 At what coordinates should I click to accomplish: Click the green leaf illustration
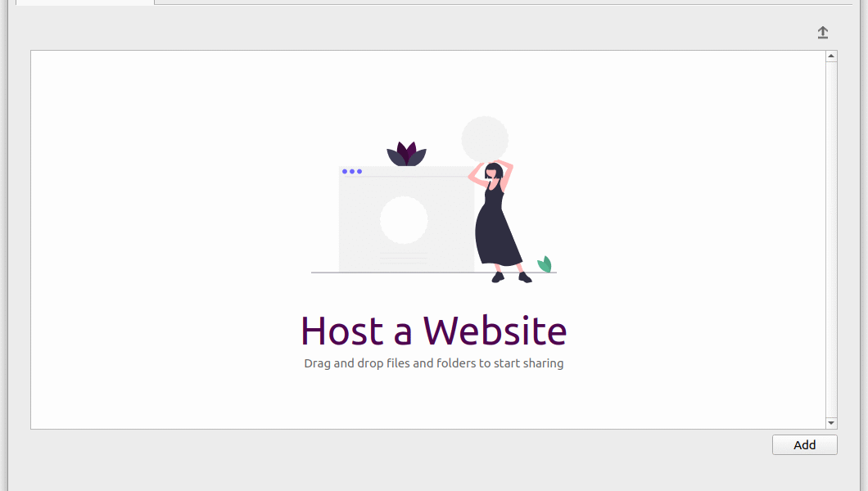click(x=545, y=264)
